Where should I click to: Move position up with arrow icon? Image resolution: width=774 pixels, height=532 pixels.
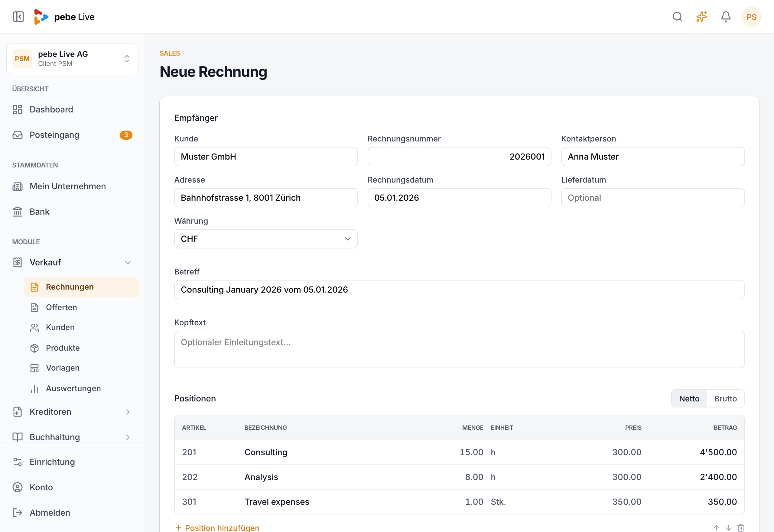(716, 528)
